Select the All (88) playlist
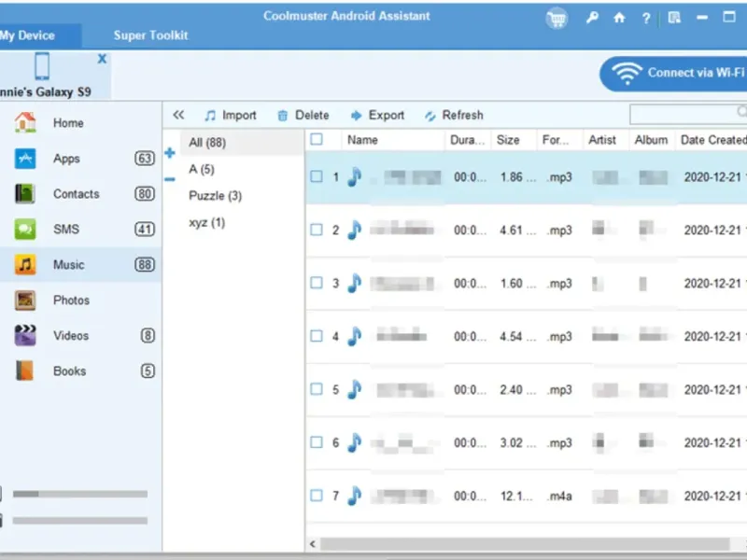The height and width of the screenshot is (560, 747). 242,143
